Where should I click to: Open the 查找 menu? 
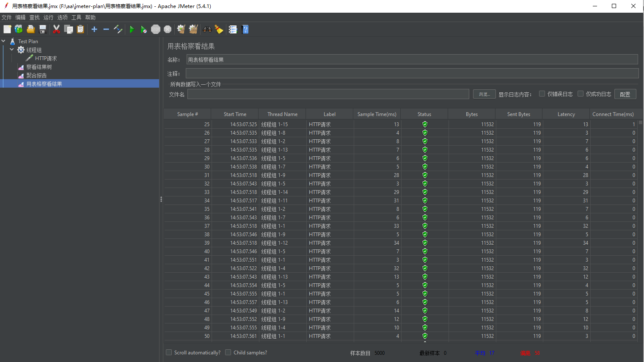(x=34, y=17)
